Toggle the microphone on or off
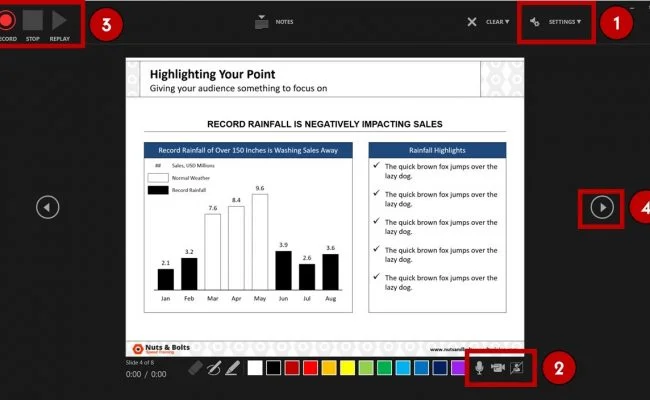Image resolution: width=650 pixels, height=400 pixels. tap(479, 368)
